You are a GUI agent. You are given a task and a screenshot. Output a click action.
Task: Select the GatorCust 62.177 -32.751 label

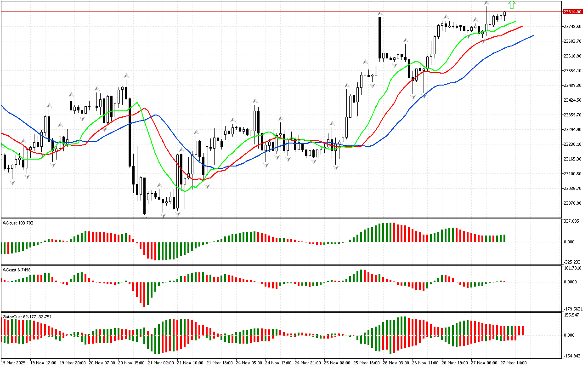[x=27, y=316]
